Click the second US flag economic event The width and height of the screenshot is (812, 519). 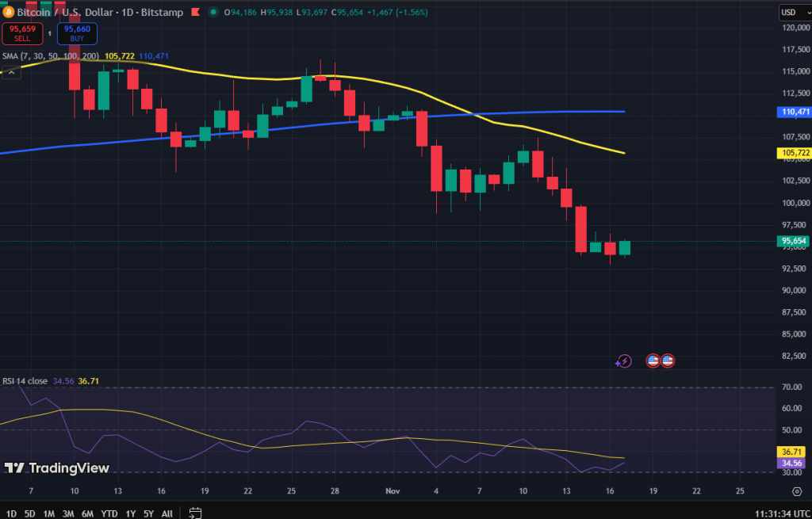click(668, 361)
